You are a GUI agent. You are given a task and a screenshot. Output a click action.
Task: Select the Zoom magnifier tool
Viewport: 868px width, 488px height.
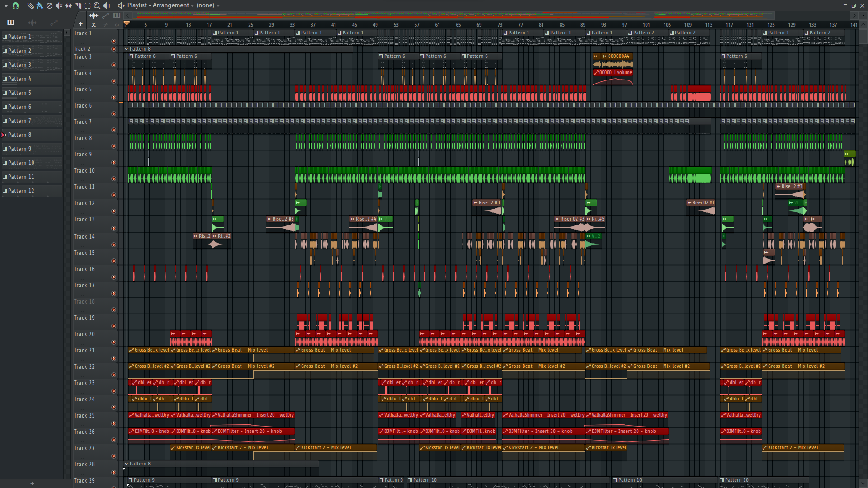click(x=97, y=5)
